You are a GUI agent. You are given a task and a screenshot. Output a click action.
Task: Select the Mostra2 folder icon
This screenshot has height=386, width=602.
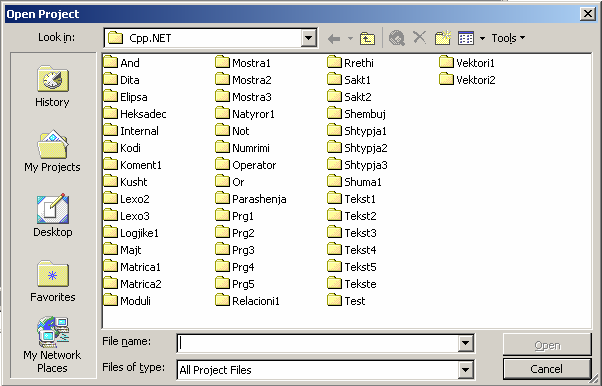[222, 79]
